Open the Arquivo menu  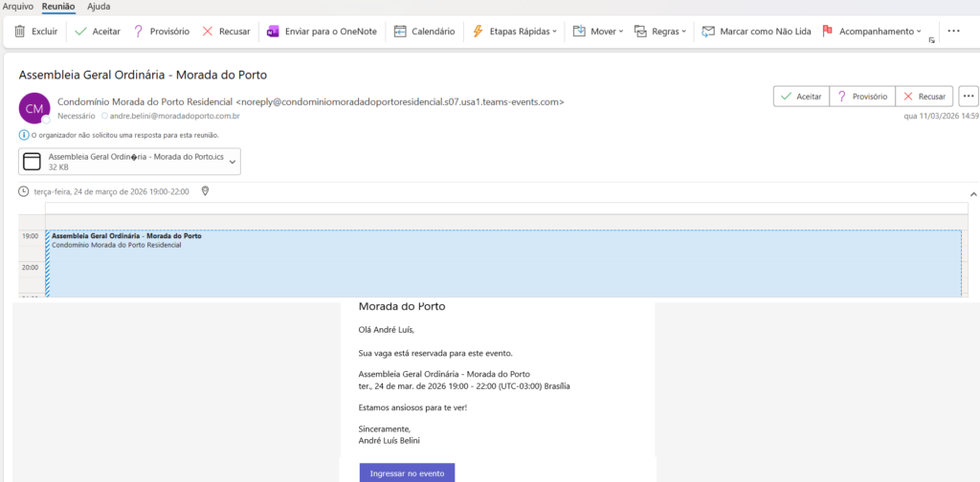18,6
